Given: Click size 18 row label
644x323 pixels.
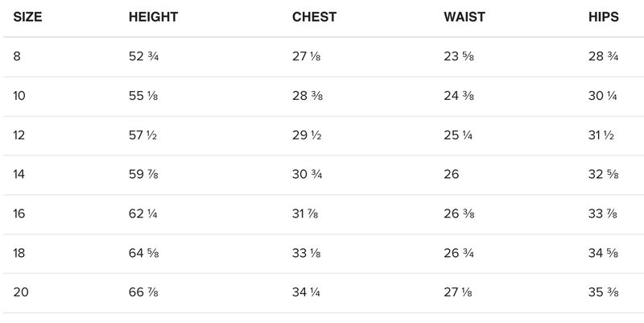Looking at the screenshot, I should [x=20, y=254].
